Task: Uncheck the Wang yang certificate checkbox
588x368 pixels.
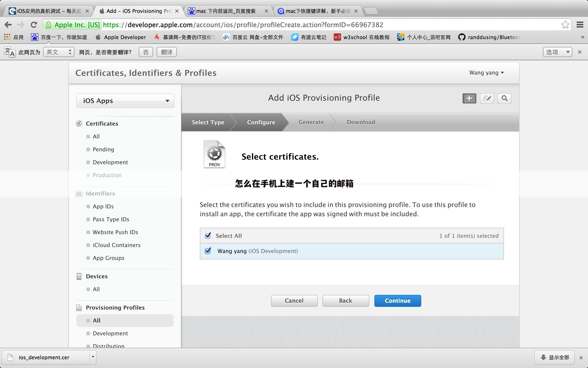Action: click(208, 251)
